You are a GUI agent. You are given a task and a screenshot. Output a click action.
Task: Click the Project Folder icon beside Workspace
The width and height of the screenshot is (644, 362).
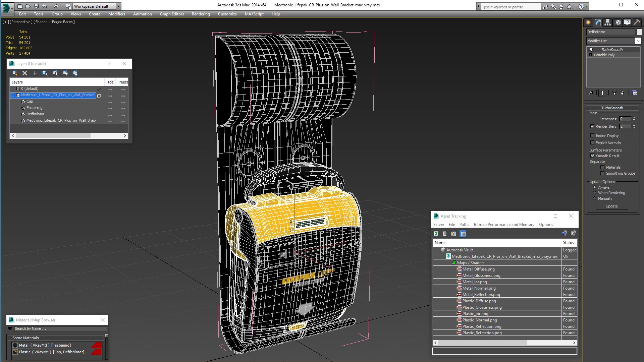pyautogui.click(x=68, y=6)
